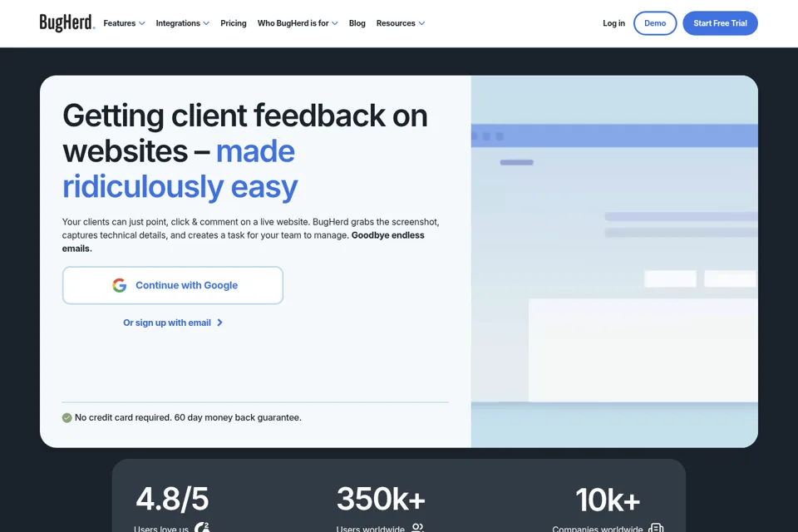This screenshot has height=532, width=798.
Task: Open the Features menu
Action: (124, 23)
